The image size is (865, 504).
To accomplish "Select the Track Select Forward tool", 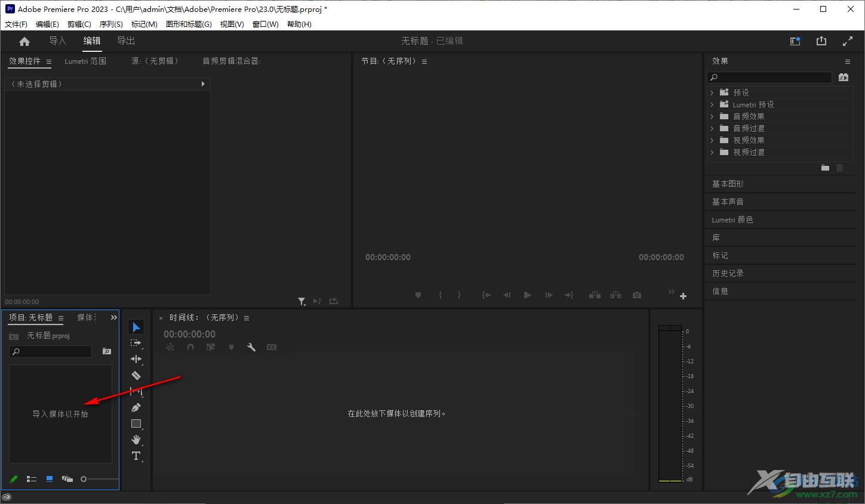I will coord(136,343).
